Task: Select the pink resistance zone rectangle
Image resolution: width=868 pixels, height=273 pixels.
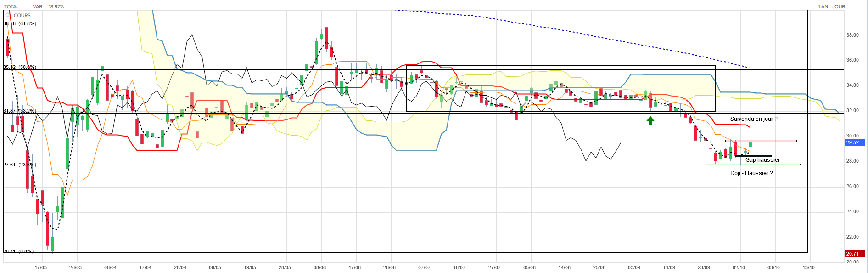Action: (761, 141)
